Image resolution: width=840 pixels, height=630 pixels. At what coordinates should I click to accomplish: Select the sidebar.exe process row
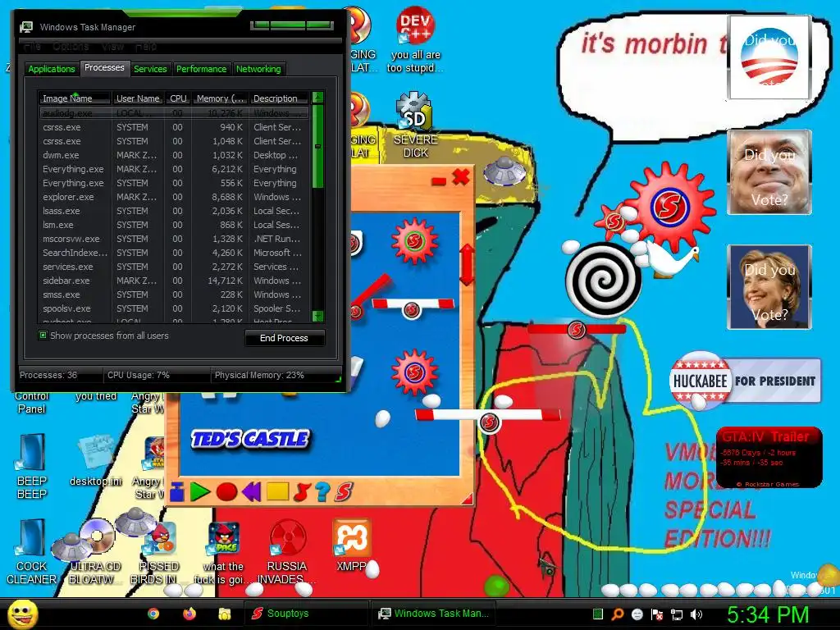(174, 281)
